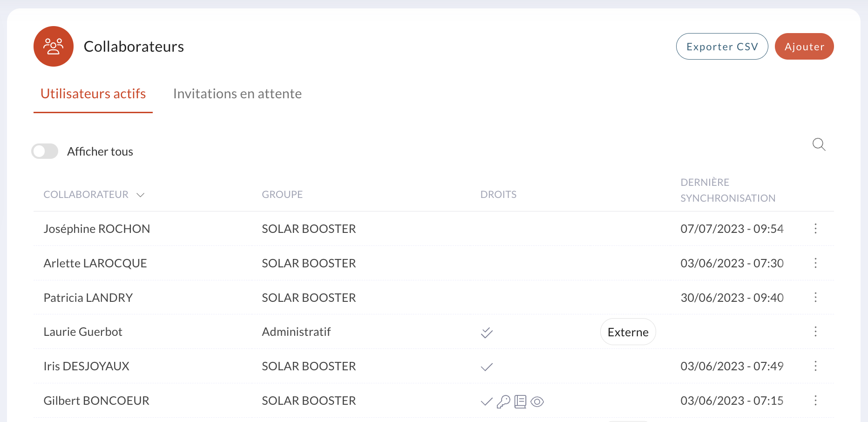Click the sync date 03/06/2023 - 07:30
The width and height of the screenshot is (868, 422).
point(732,263)
